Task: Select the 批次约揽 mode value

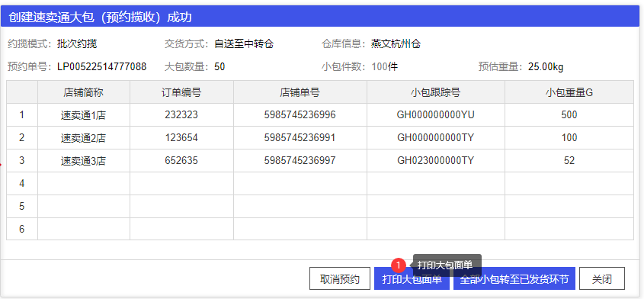Action: (x=77, y=43)
